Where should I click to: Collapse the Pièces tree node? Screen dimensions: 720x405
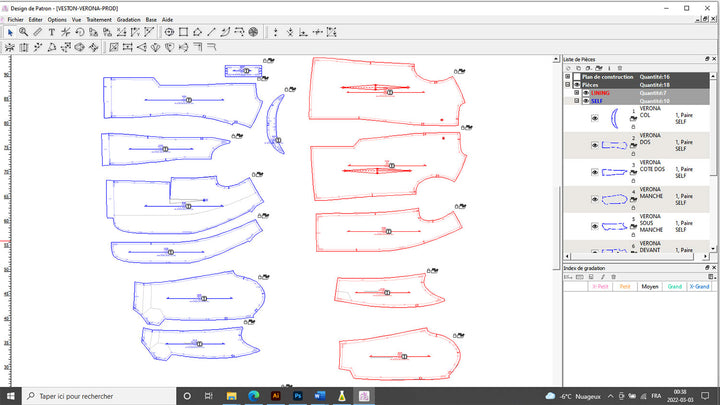click(568, 85)
